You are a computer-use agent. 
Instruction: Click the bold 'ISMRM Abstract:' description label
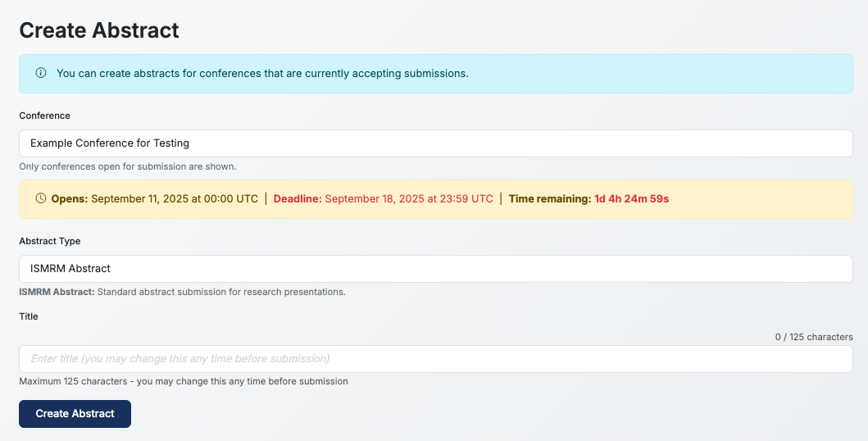click(x=57, y=292)
